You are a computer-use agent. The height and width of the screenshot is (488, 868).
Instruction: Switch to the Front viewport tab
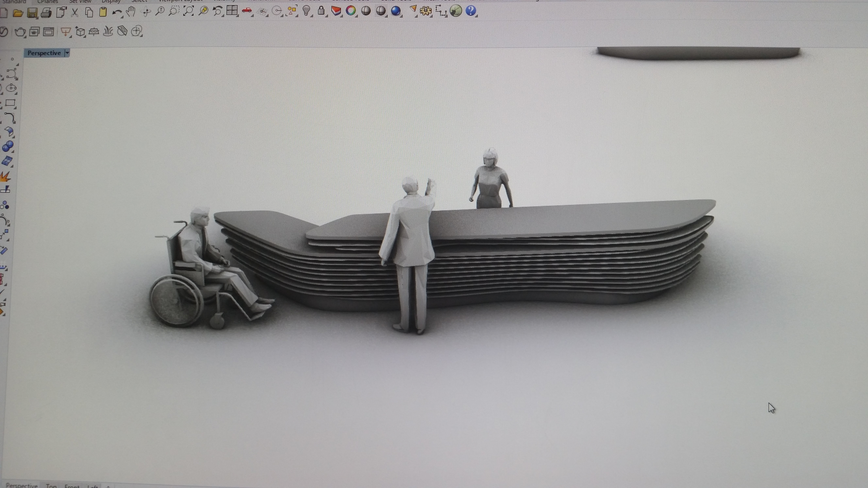[x=72, y=486]
